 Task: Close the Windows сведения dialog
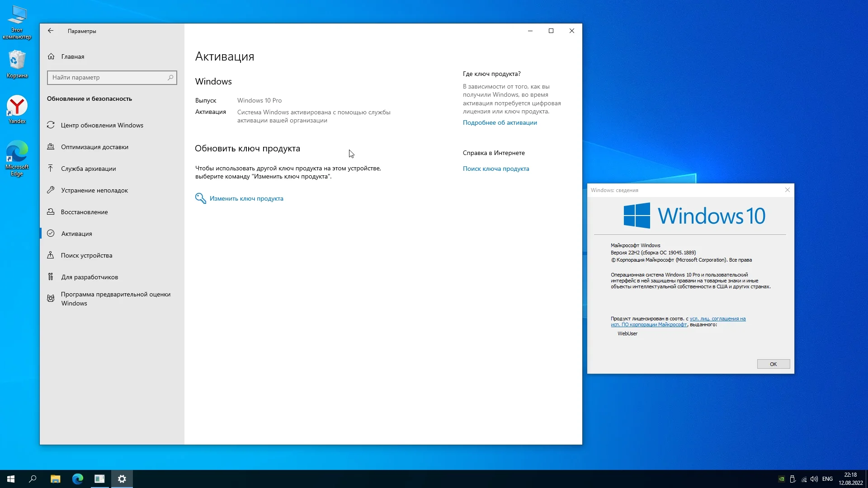click(787, 190)
